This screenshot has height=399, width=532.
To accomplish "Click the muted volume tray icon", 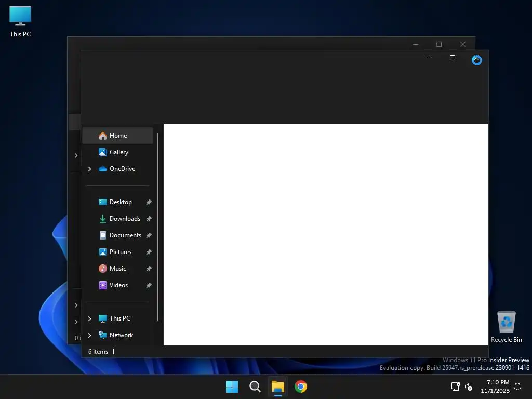I will (x=469, y=387).
